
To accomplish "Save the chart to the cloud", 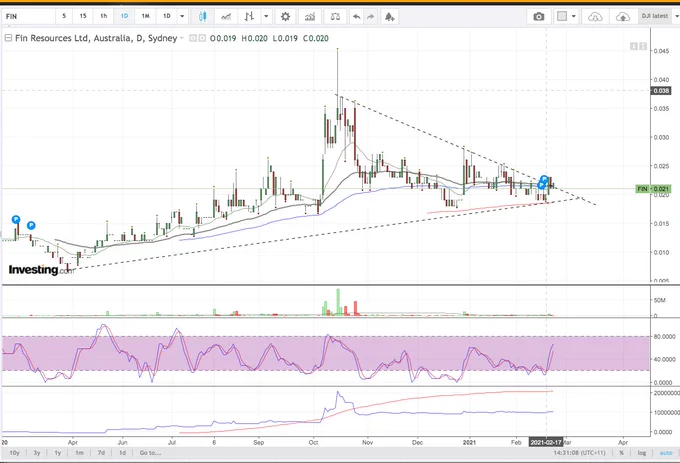I will (x=623, y=16).
